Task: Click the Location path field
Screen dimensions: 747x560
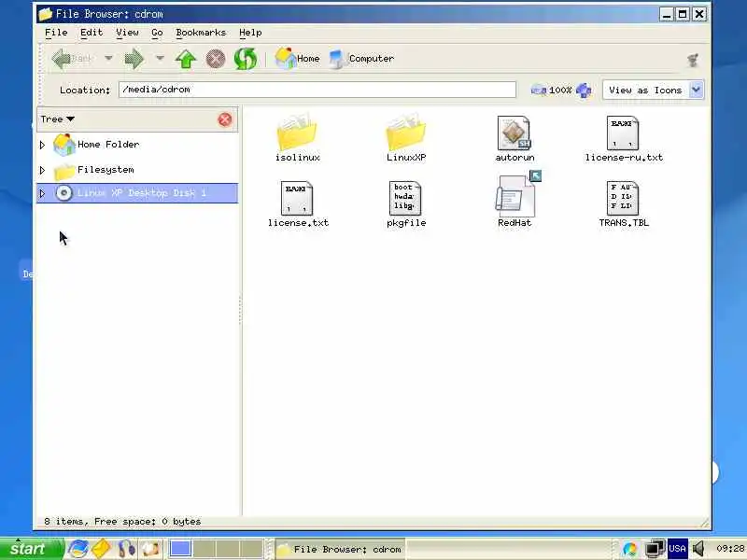Action: point(317,90)
